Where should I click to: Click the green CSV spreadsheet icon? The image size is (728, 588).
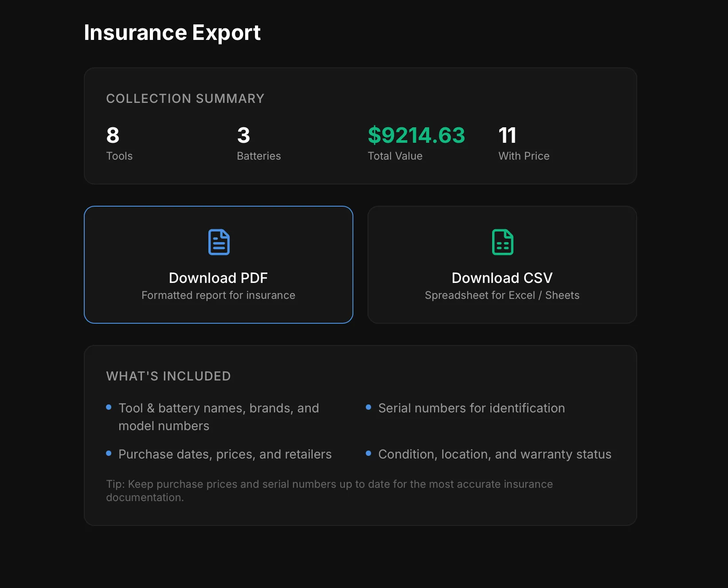(x=502, y=242)
